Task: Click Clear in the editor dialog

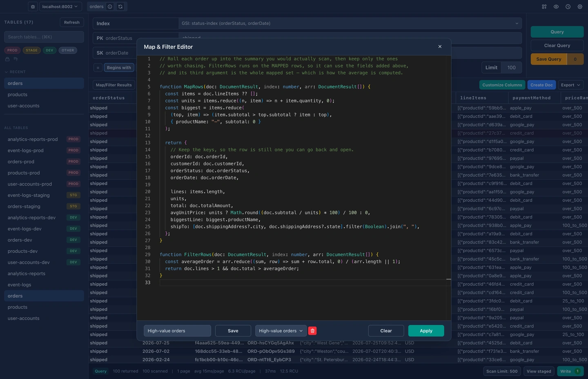Action: (386, 331)
